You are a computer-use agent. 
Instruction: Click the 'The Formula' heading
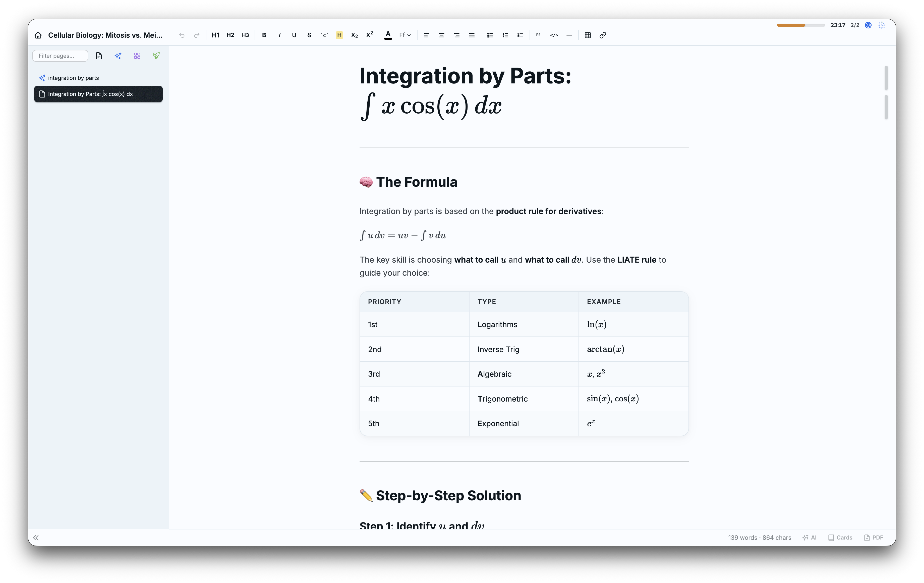(417, 182)
